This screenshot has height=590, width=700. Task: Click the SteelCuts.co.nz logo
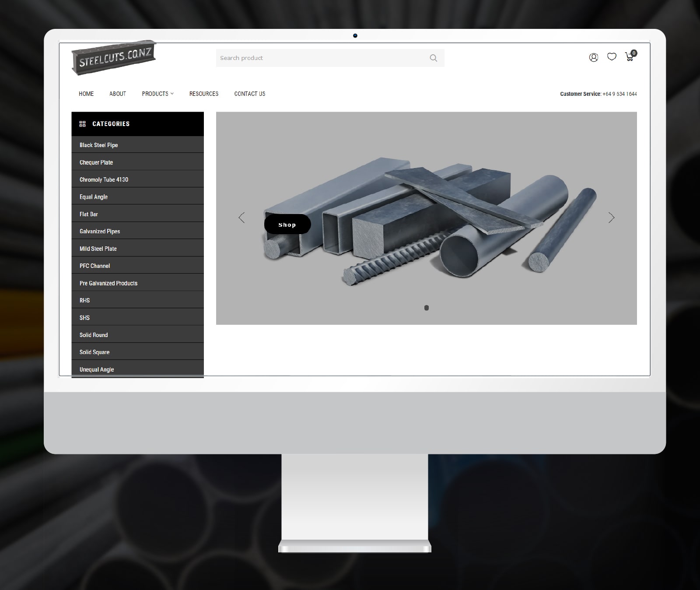coord(114,58)
